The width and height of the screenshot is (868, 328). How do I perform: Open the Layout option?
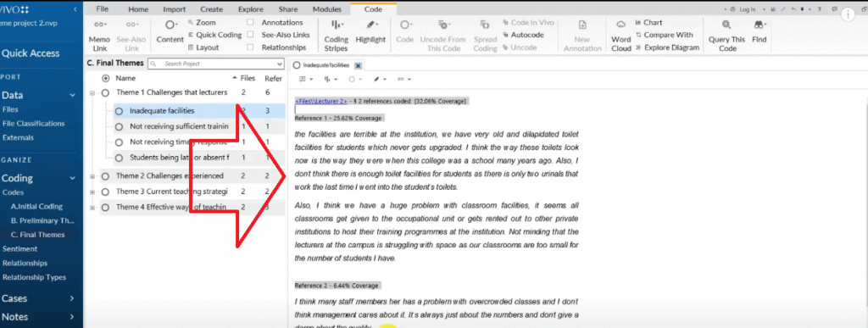203,47
